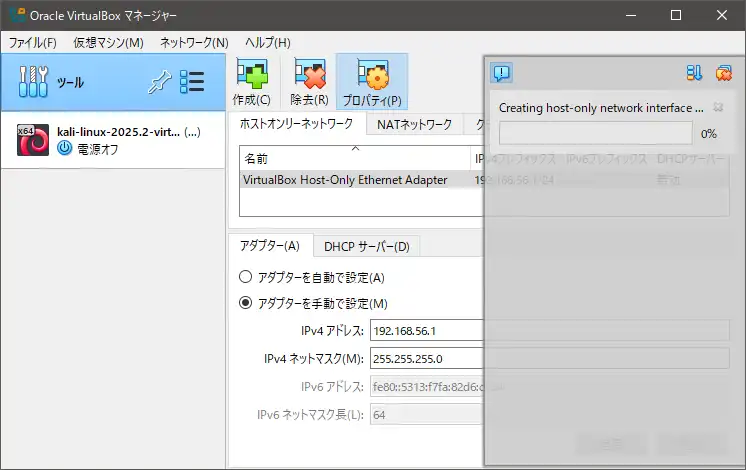Select アダプターを自動で設定(A) radio button
Screen dimensions: 746x470
point(245,277)
